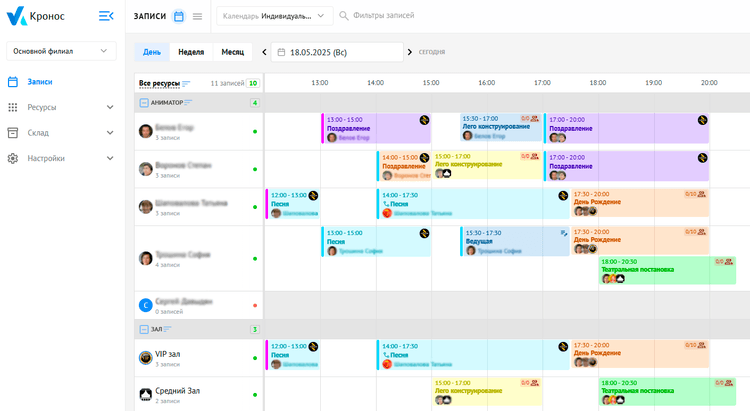The height and width of the screenshot is (411, 750).
Task: Collapse the ЗАЛ group
Action: pyautogui.click(x=144, y=329)
